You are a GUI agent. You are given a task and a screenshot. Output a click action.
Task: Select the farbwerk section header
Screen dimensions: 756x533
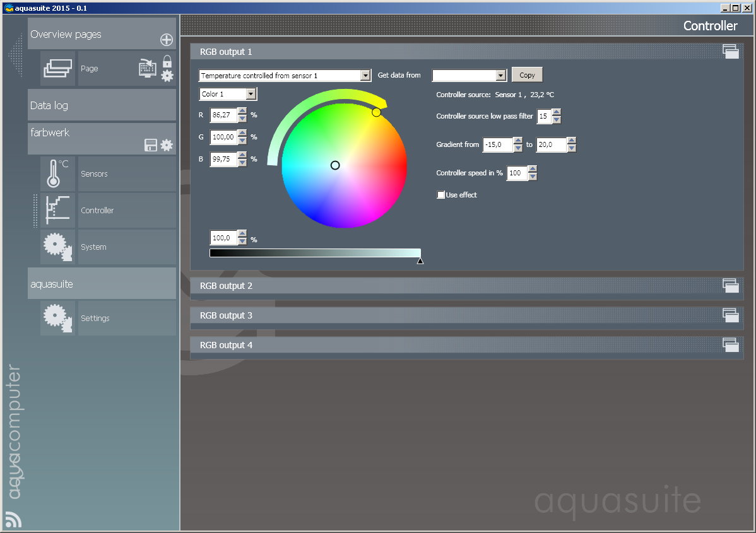(x=102, y=139)
